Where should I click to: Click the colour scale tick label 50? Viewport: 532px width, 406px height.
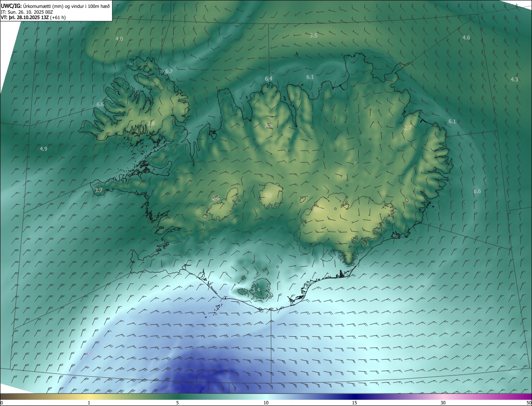[528, 403]
